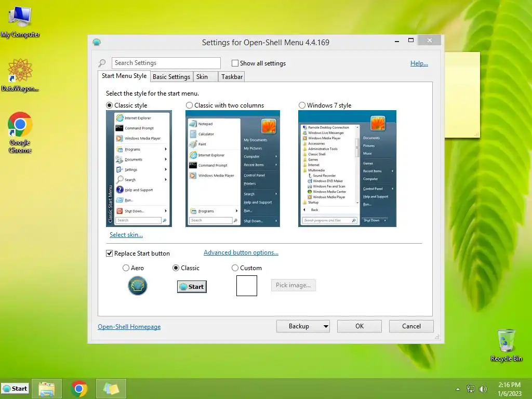Choose the Custom start button option
Image resolution: width=532 pixels, height=399 pixels.
click(235, 268)
